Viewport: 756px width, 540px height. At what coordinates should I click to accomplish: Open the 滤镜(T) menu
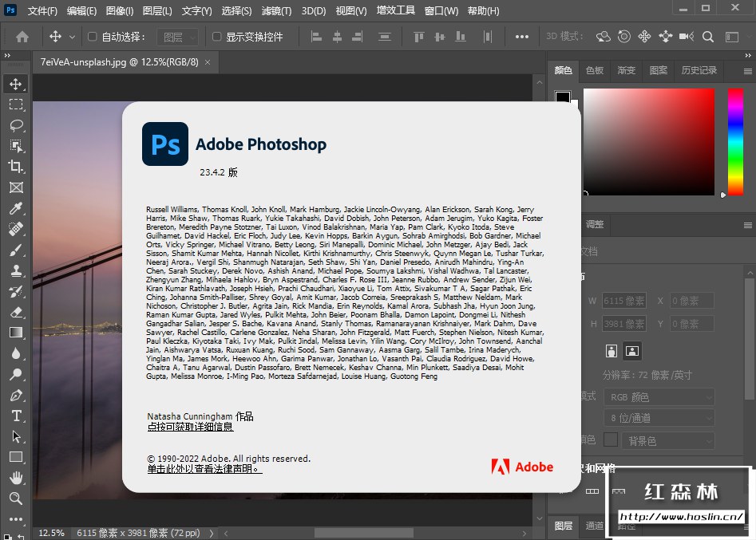pyautogui.click(x=276, y=10)
